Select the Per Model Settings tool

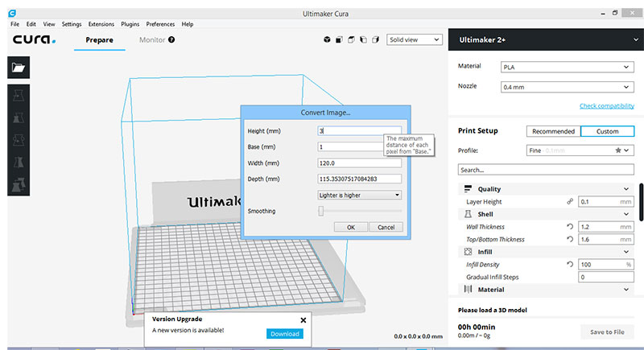point(19,184)
